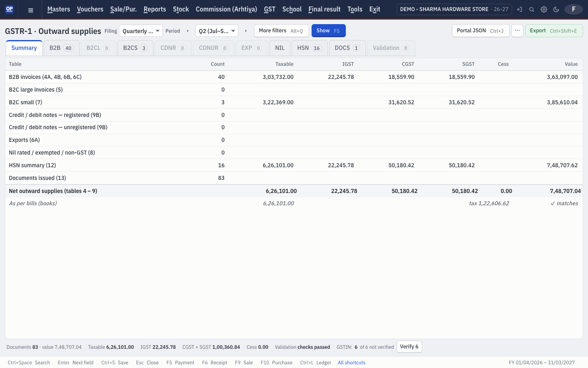
Task: Open the Stock menu
Action: coord(181,9)
